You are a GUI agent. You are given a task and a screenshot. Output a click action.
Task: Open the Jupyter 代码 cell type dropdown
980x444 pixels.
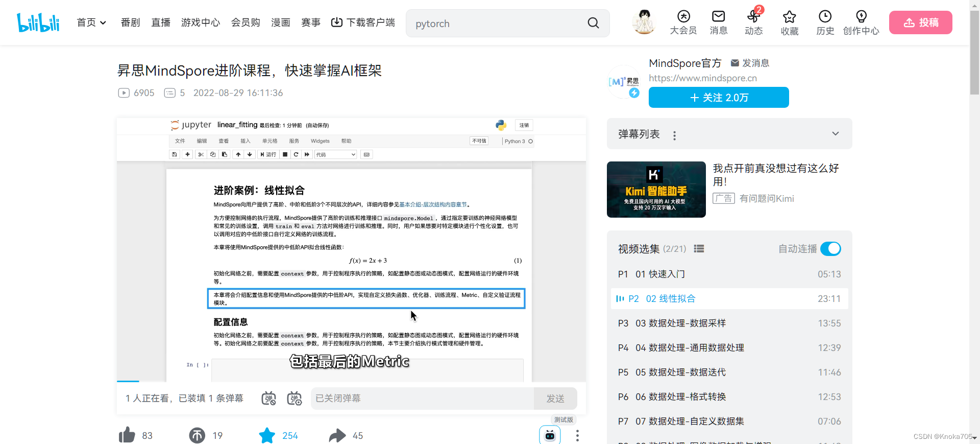coord(335,154)
